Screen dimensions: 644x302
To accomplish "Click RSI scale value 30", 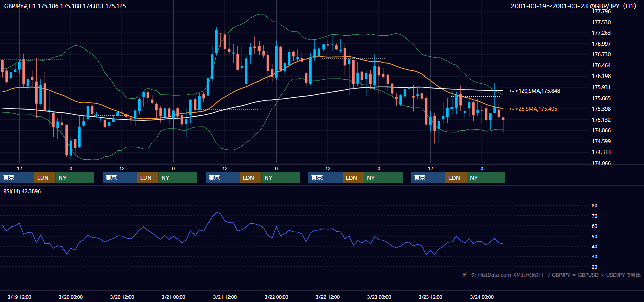I will (594, 257).
